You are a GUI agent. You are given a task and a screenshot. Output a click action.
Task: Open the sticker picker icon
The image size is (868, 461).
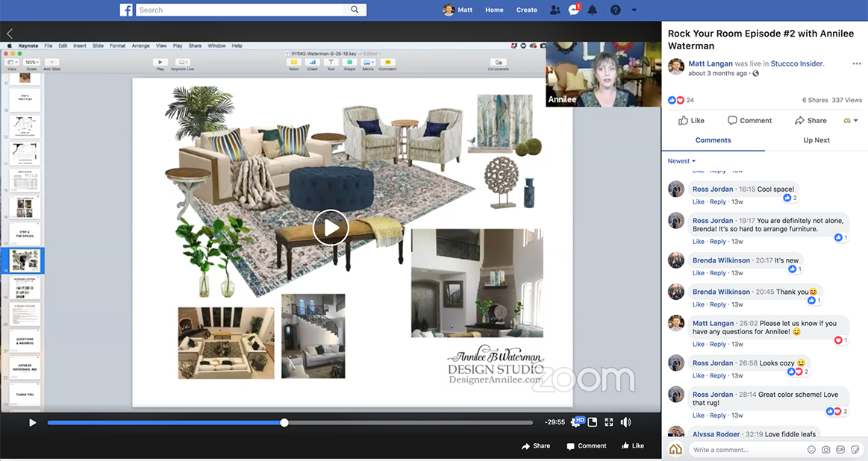(855, 450)
